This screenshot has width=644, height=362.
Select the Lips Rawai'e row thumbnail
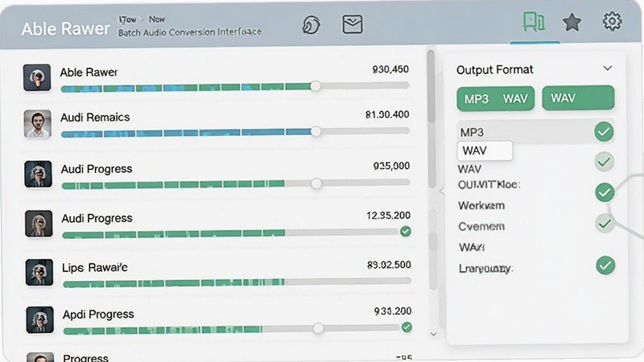[39, 272]
